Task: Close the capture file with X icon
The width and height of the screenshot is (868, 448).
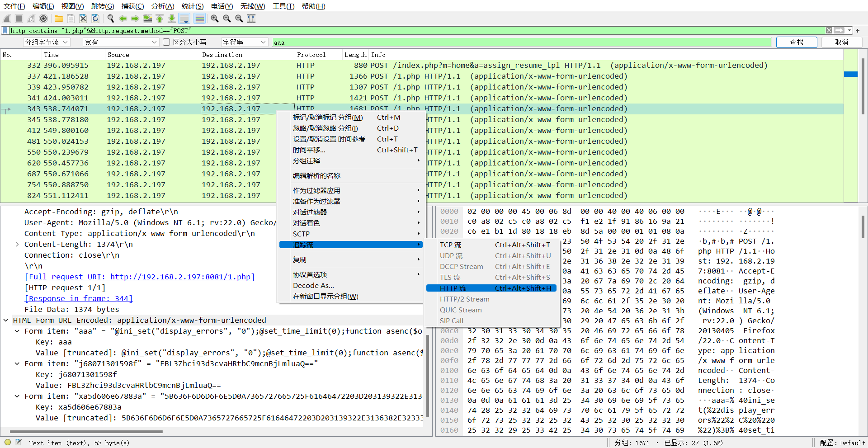Action: [x=83, y=19]
